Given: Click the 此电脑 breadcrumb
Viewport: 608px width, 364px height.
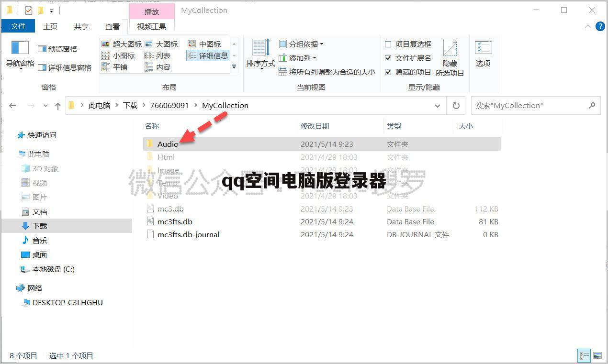Looking at the screenshot, I should [99, 105].
